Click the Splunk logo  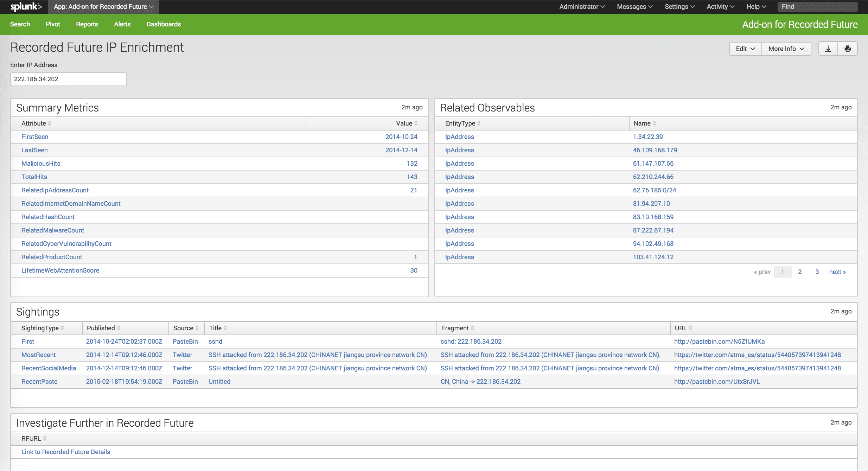(26, 7)
